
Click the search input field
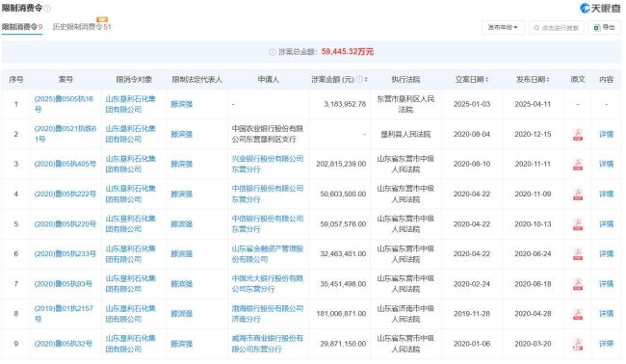tap(557, 28)
